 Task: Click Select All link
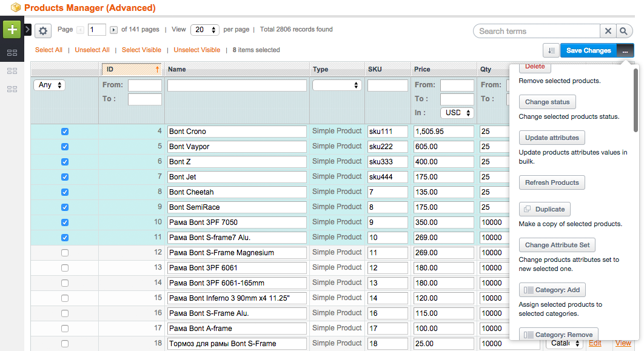[x=49, y=50]
